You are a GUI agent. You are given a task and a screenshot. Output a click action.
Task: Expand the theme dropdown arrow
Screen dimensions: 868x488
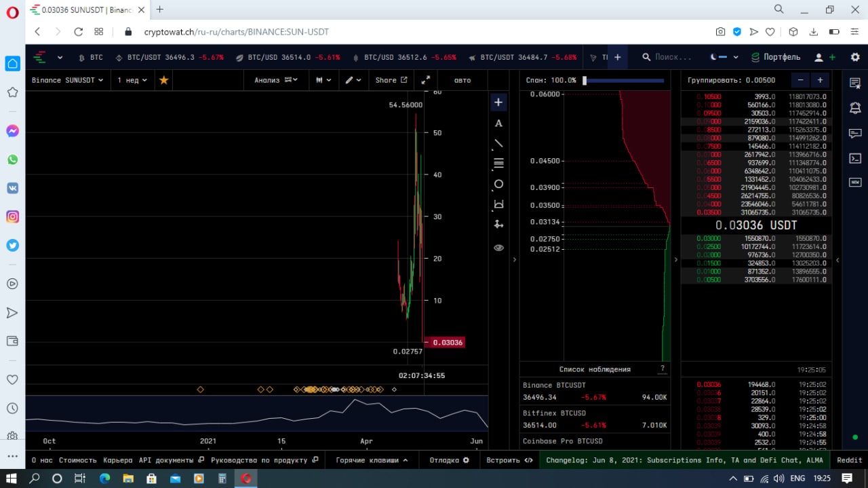[x=736, y=58]
